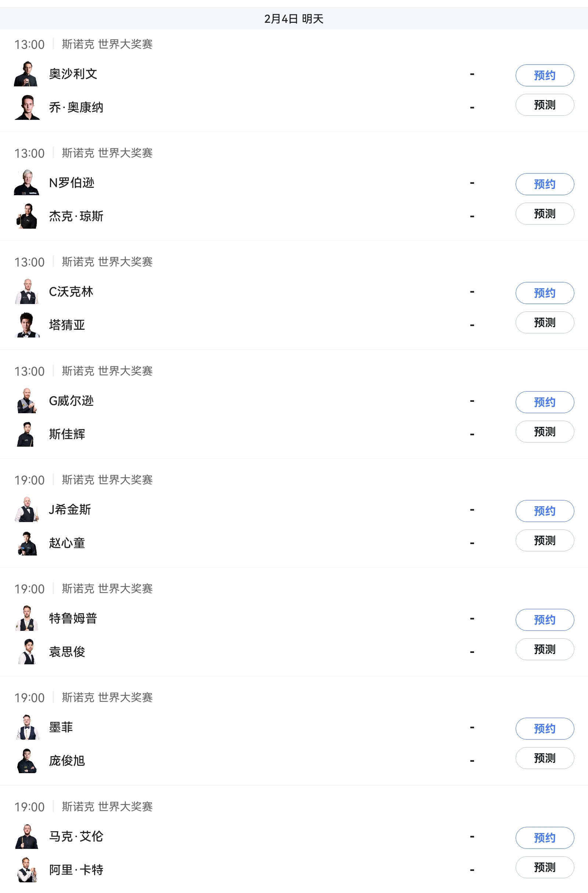Image resolution: width=588 pixels, height=893 pixels.
Task: Open 斯佳辉 player name link
Action: tap(67, 434)
